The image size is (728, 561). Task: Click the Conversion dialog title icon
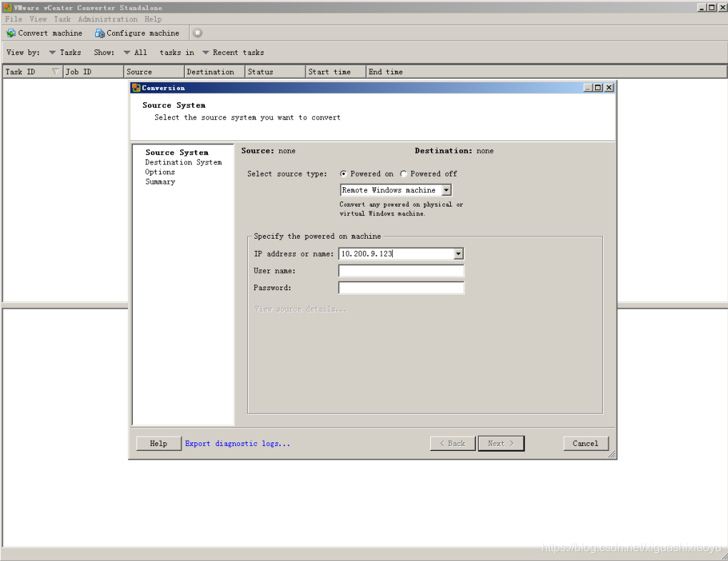[x=136, y=87]
